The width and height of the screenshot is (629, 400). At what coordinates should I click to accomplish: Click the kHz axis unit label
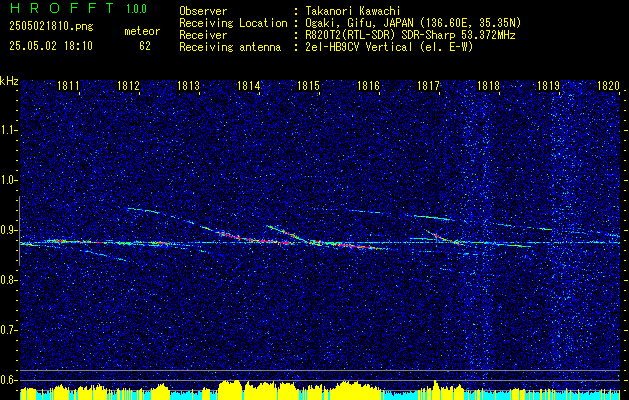[x=9, y=81]
